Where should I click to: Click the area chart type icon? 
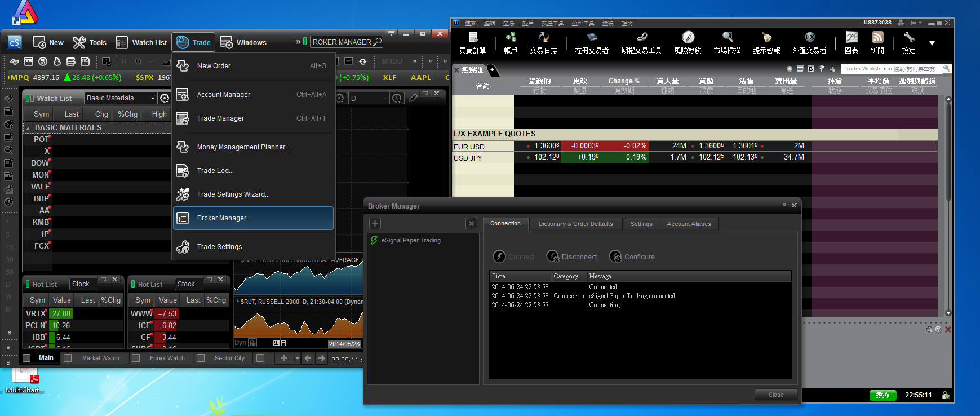click(166, 61)
